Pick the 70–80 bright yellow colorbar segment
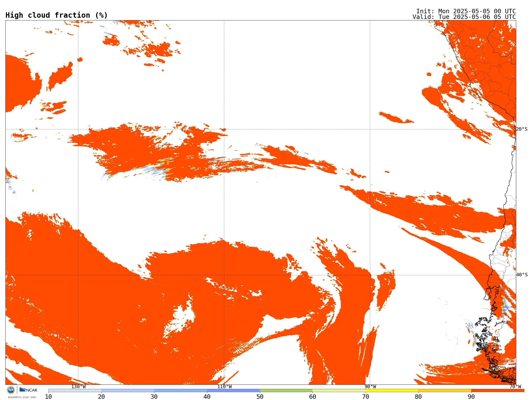 coord(392,391)
